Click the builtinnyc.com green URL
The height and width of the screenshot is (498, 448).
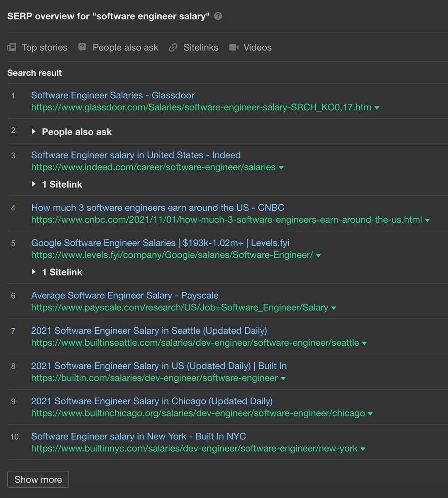coord(194,449)
